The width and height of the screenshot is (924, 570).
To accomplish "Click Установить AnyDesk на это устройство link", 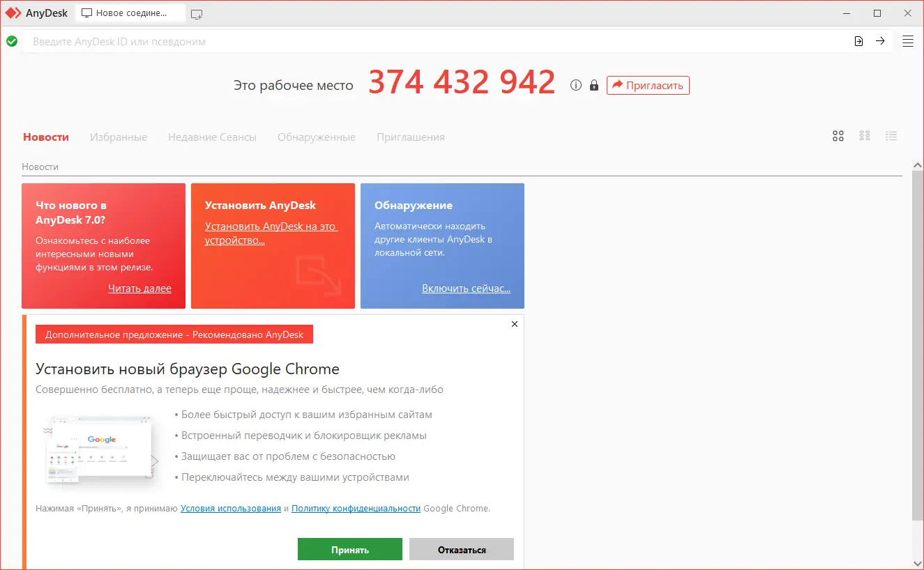I will (x=271, y=233).
